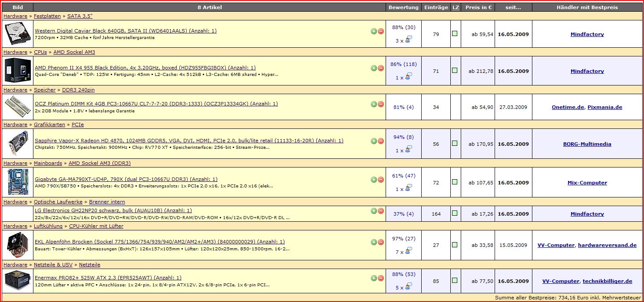Viewport: 644px width, 302px height.
Task: Open Western Digital Caviar Black 640GB product link
Action: tap(125, 31)
